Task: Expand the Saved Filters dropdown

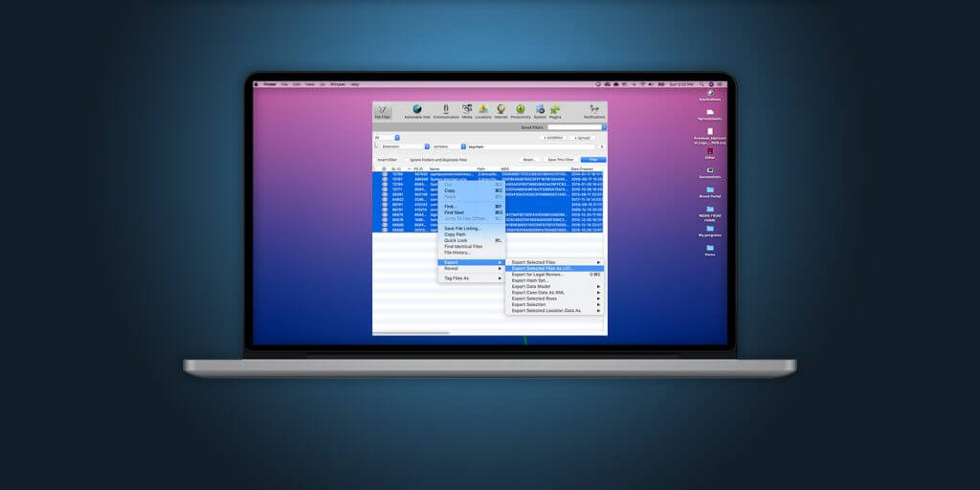Action: 576,127
